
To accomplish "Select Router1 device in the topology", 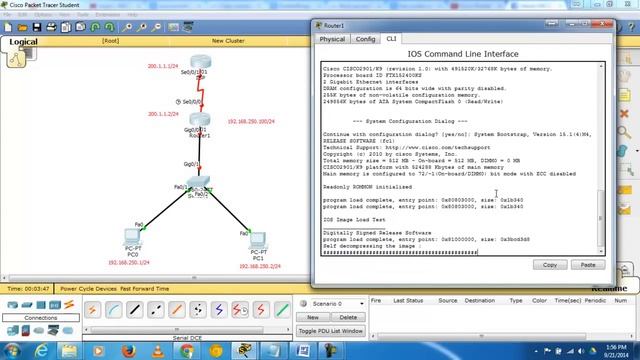I will pyautogui.click(x=200, y=120).
